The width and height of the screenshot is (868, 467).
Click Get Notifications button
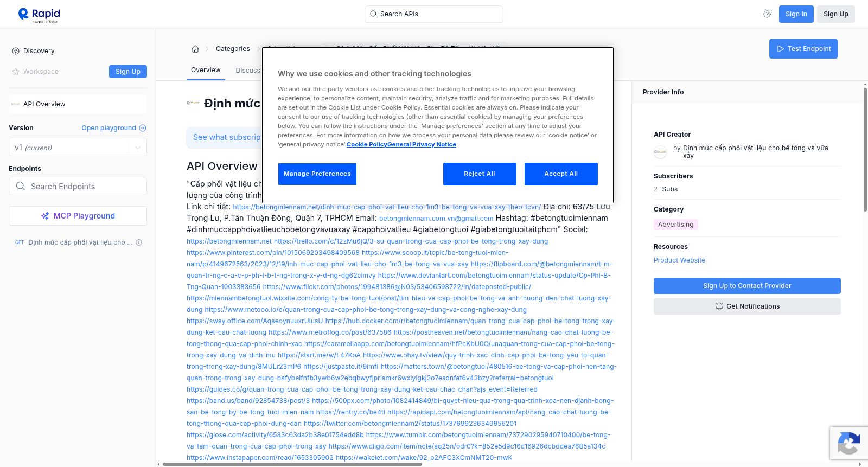point(747,306)
